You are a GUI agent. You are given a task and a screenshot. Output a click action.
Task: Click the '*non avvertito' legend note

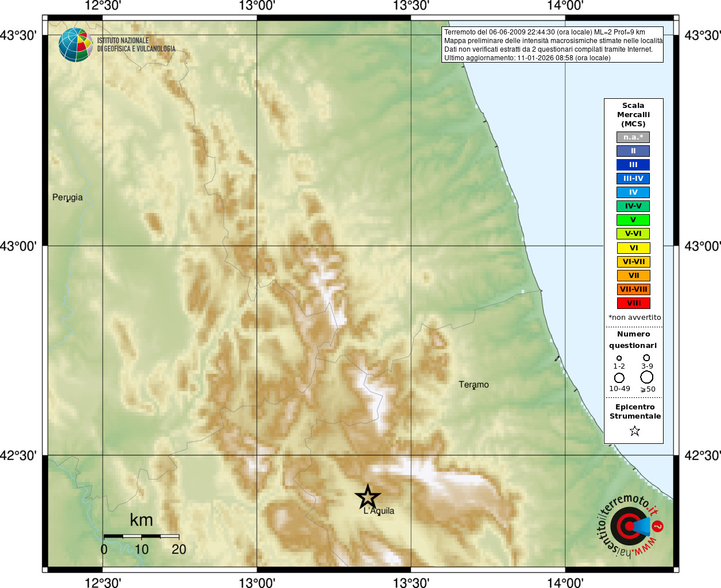pos(634,318)
